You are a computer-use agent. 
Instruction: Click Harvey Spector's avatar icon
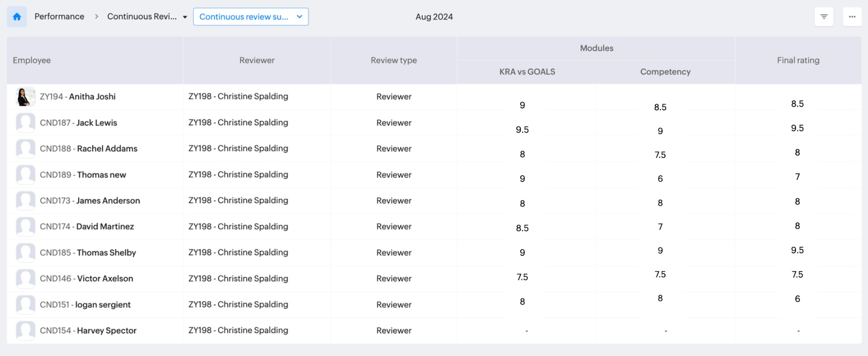[x=25, y=331]
